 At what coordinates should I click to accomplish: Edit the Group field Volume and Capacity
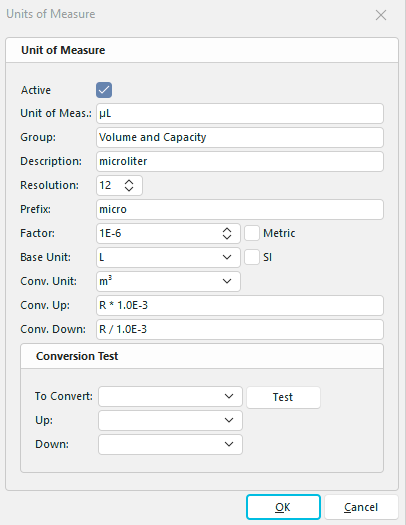tap(240, 137)
